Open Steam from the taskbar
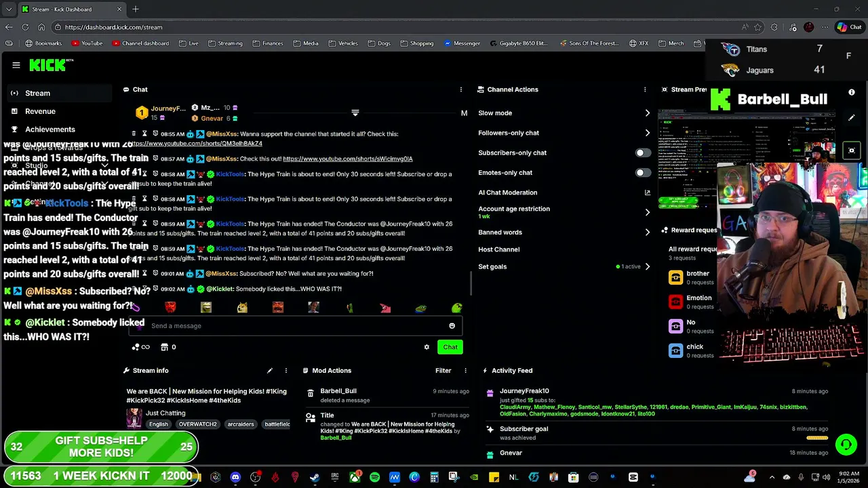The width and height of the screenshot is (868, 488). click(x=315, y=477)
